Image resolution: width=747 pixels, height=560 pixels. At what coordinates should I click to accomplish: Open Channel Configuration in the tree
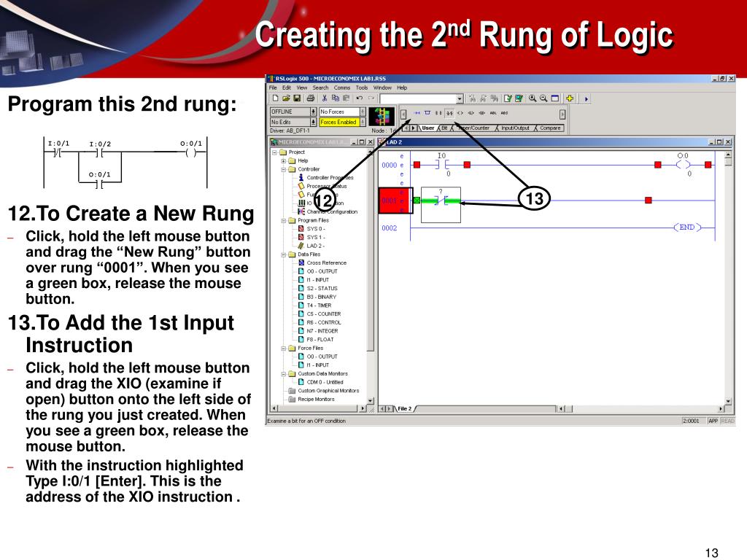332,212
